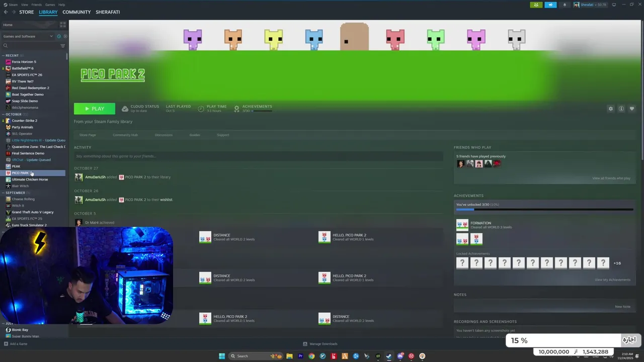This screenshot has width=644, height=362.
Task: Open advanced library filter options
Action: [63, 46]
